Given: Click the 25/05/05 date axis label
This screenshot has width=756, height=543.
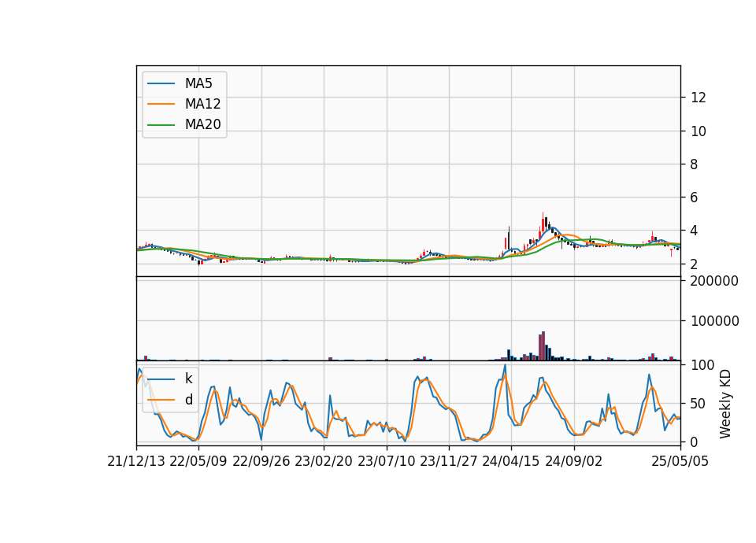Looking at the screenshot, I should tap(680, 461).
